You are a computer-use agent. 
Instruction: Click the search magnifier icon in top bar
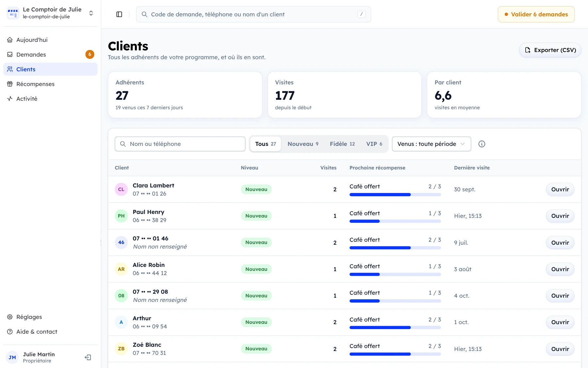144,14
